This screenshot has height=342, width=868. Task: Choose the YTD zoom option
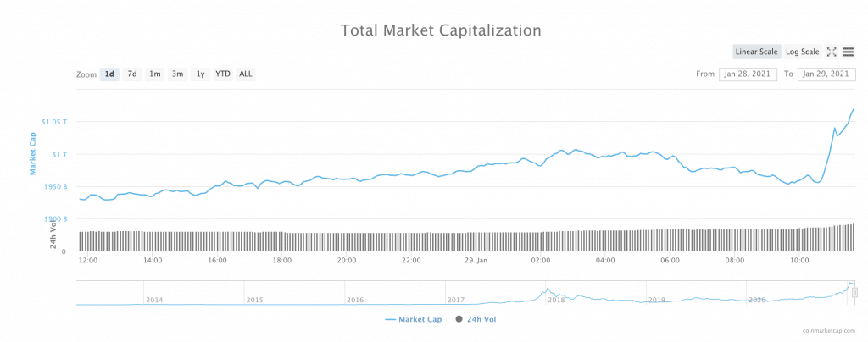(x=222, y=74)
